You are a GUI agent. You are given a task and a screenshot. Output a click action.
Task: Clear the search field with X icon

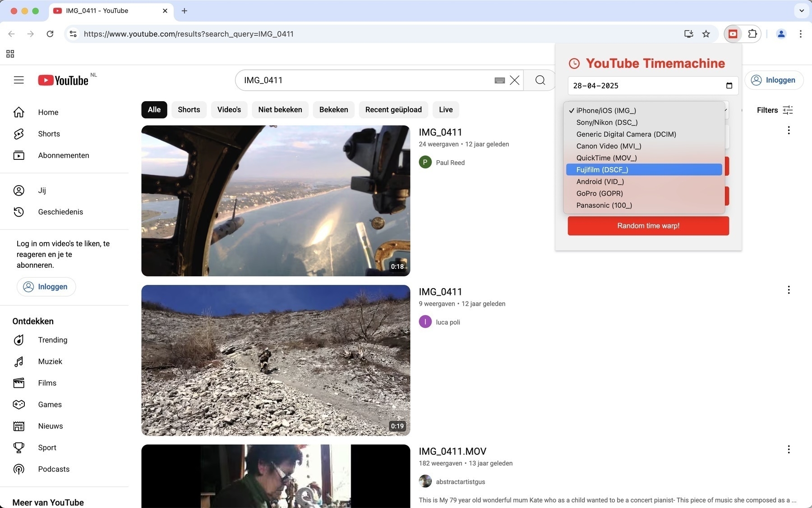click(514, 80)
